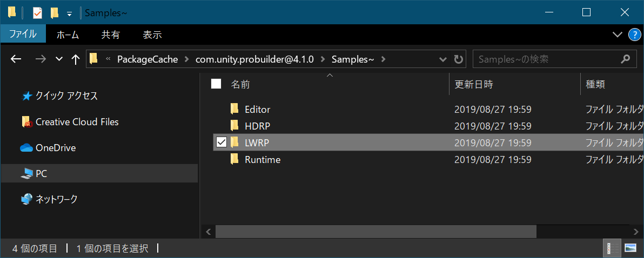Go up one folder level
The height and width of the screenshot is (258, 644).
coord(76,59)
